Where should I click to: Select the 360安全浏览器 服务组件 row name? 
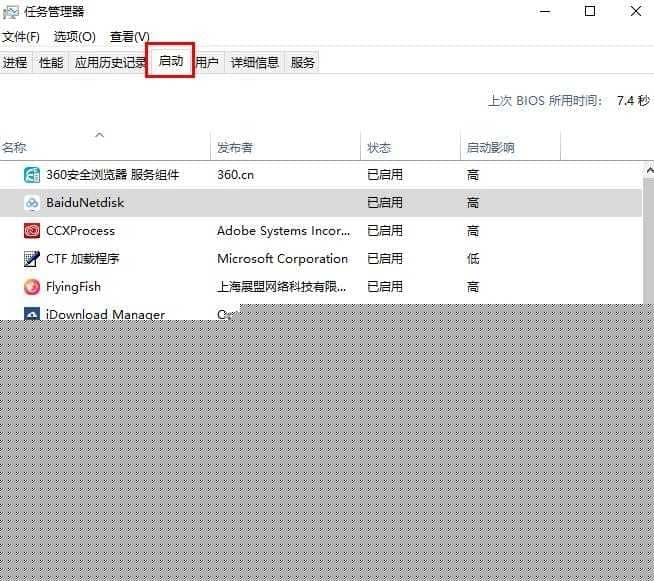[x=113, y=175]
